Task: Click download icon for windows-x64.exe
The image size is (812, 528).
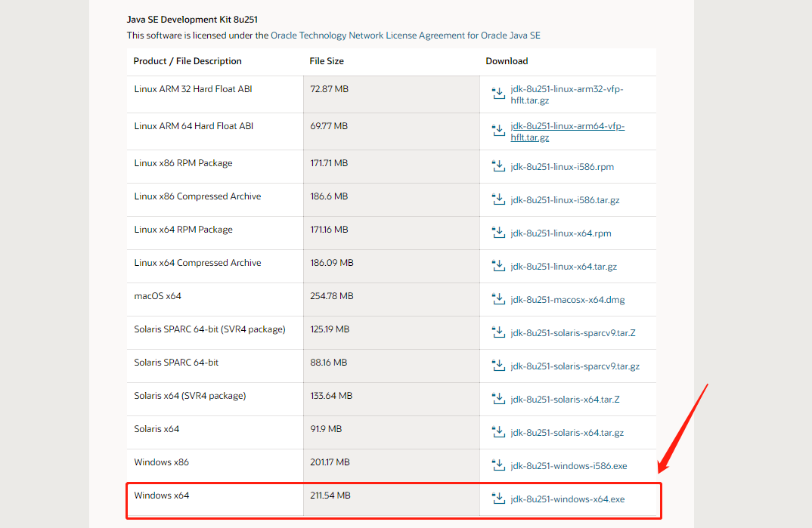Action: click(x=498, y=499)
